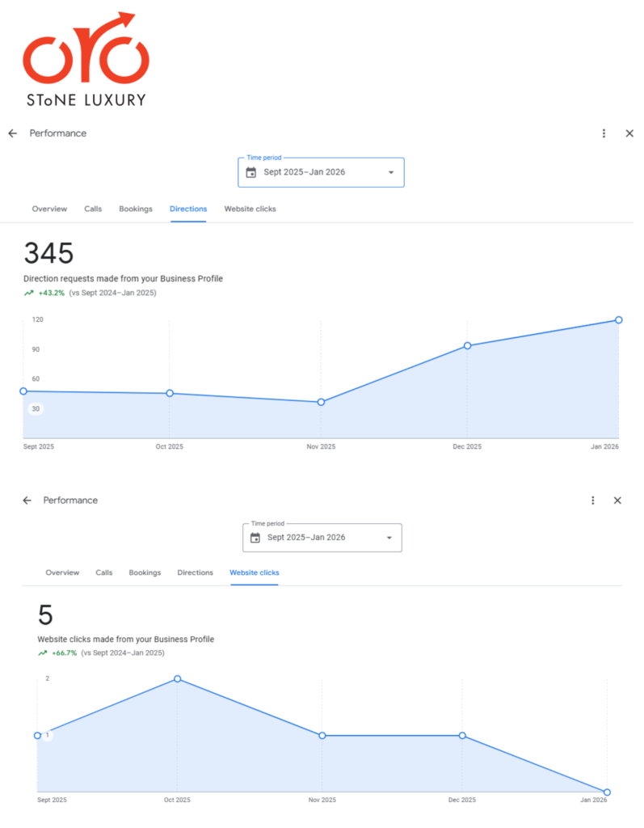Click calendar icon in Directions time period
The image size is (644, 828).
click(251, 172)
